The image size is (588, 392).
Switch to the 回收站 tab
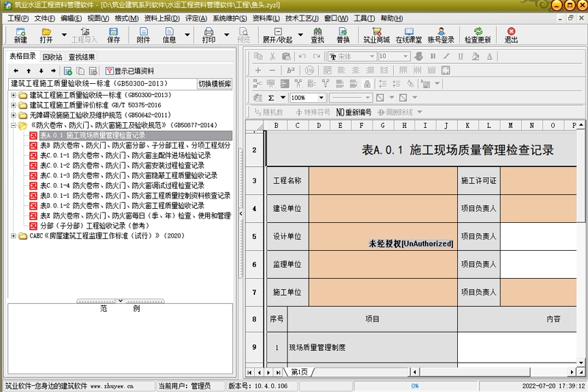[x=52, y=57]
